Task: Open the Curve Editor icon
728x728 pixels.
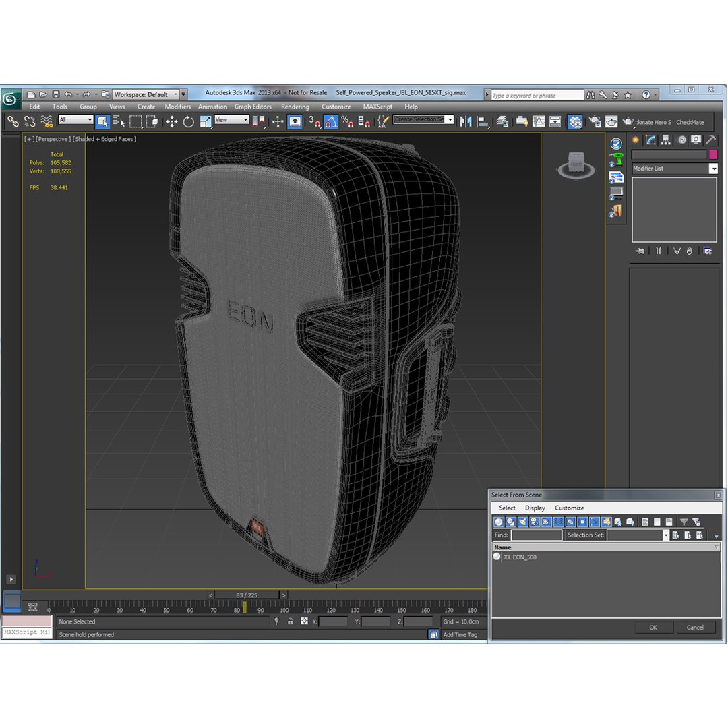Action: 539,121
